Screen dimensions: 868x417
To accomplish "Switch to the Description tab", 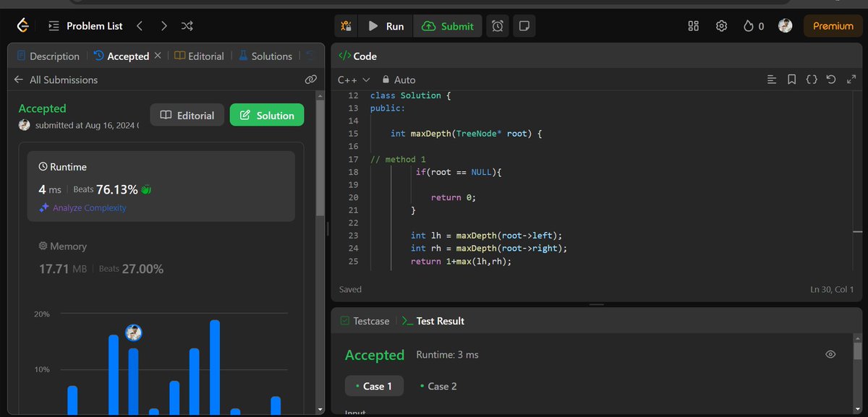I will [x=48, y=56].
